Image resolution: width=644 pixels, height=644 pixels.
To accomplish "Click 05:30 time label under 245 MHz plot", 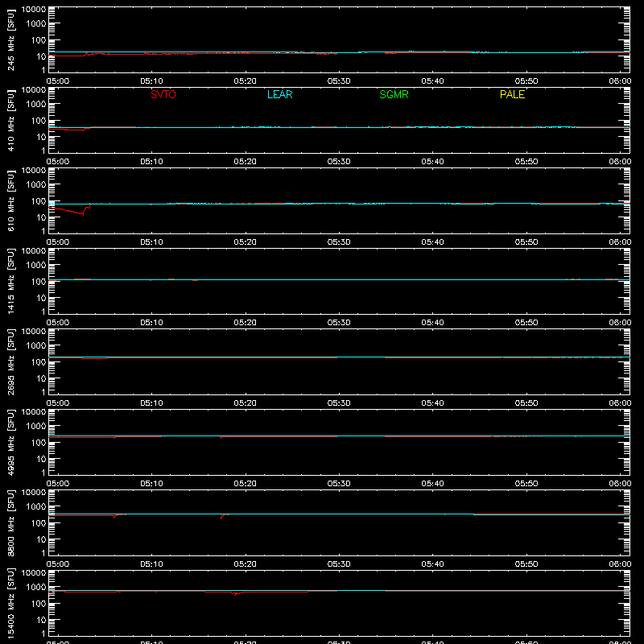I will (339, 81).
